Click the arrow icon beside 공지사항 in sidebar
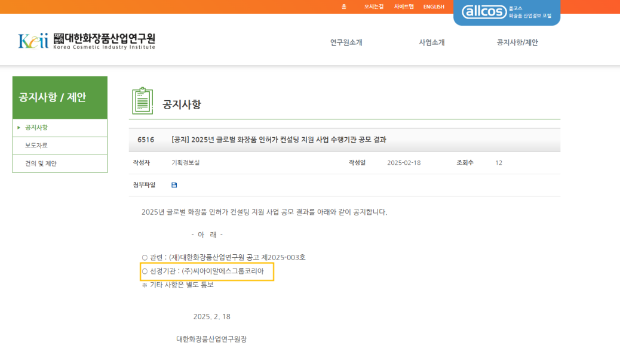This screenshot has width=620, height=364. (x=20, y=128)
